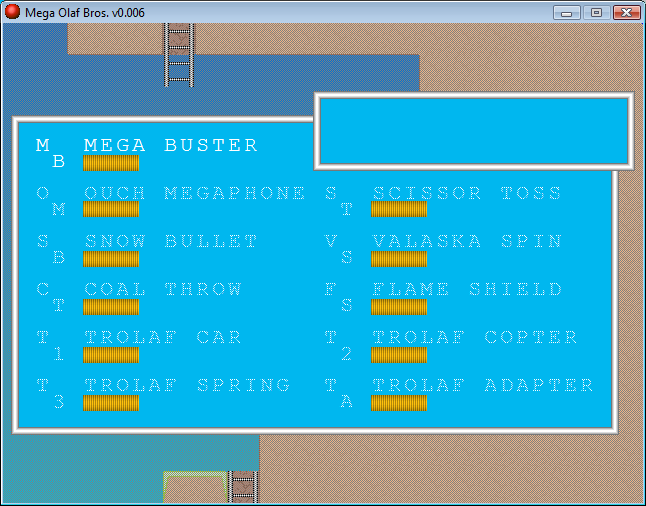Choose the Trolaf Copter item
The width and height of the screenshot is (646, 506).
pos(474,337)
